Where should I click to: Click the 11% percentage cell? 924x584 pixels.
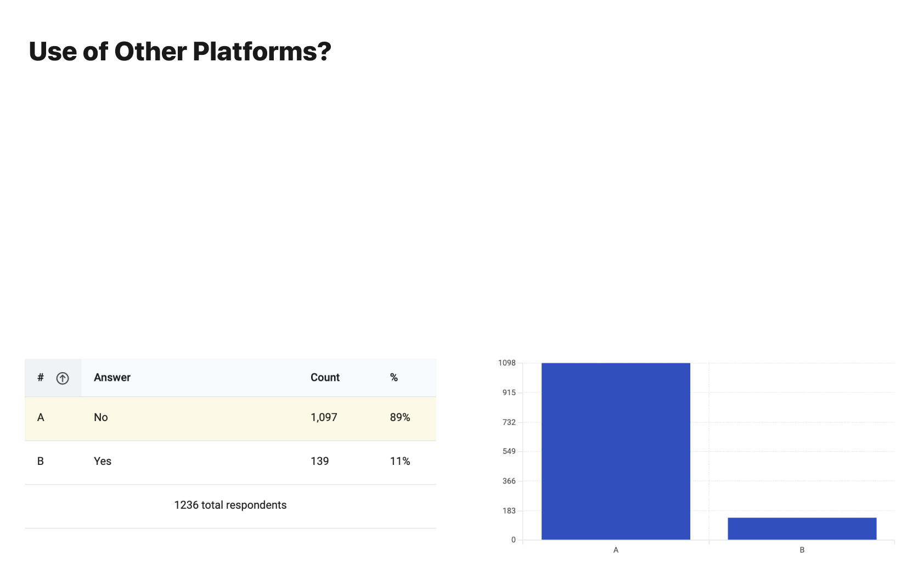click(400, 461)
